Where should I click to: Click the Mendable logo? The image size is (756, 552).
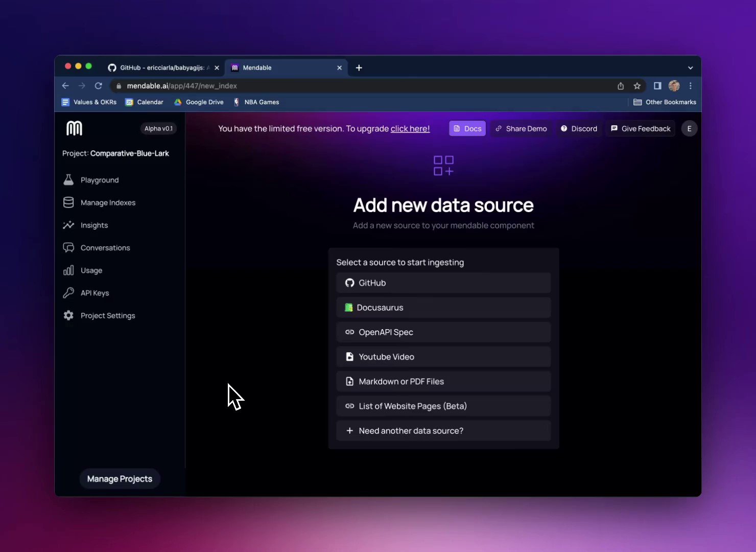point(74,128)
